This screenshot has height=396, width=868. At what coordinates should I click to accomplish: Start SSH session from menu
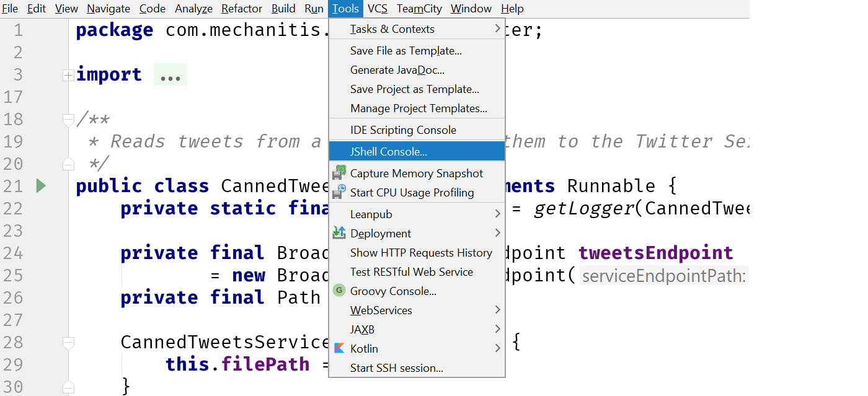click(x=396, y=368)
